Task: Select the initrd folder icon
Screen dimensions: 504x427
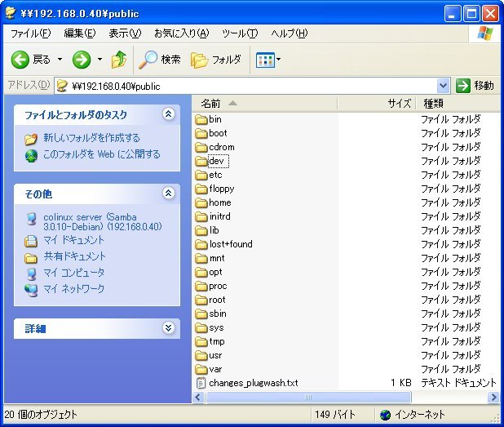Action: coord(201,217)
